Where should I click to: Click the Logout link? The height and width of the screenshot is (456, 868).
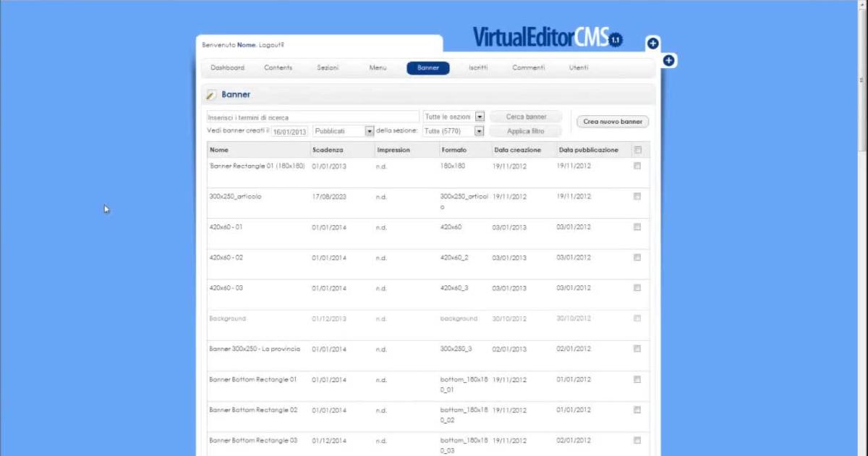271,45
